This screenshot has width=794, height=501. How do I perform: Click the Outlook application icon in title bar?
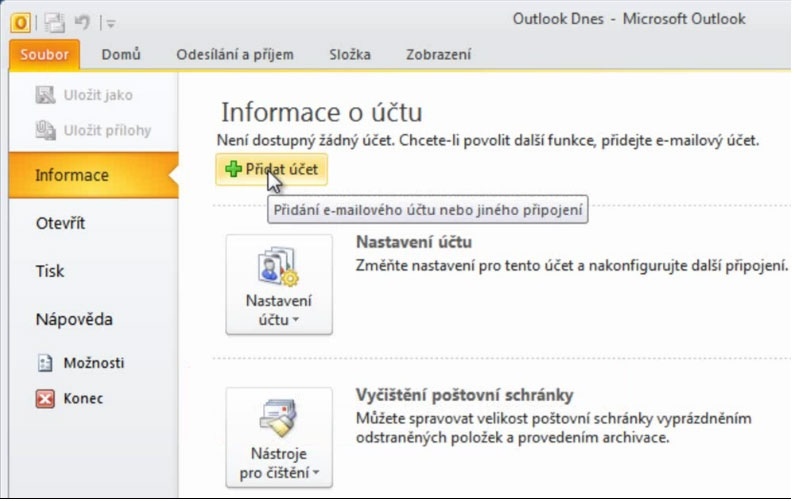click(x=19, y=21)
